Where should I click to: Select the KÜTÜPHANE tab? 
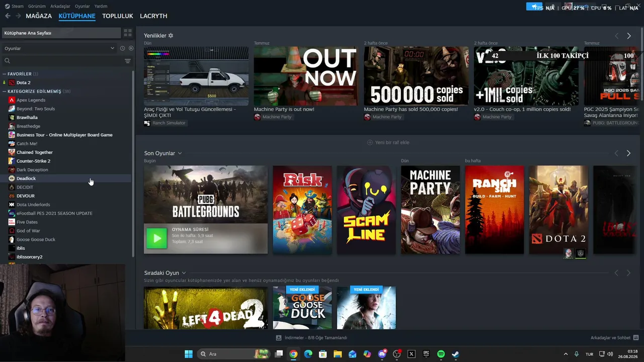click(77, 16)
